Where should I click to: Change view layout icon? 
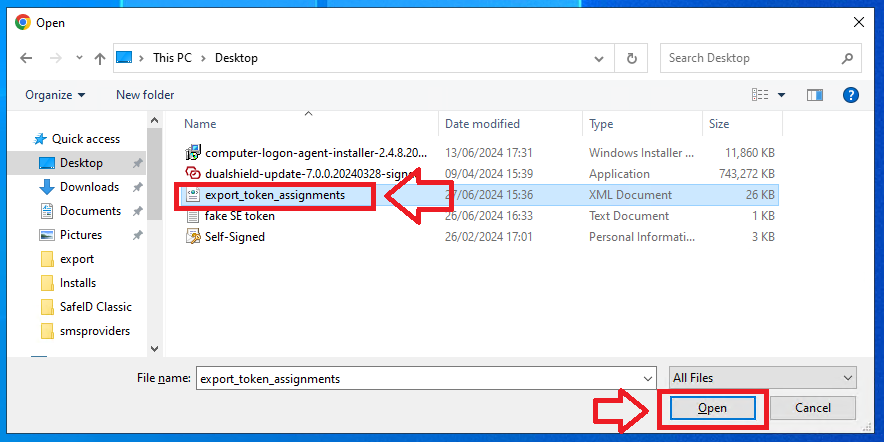pyautogui.click(x=759, y=95)
